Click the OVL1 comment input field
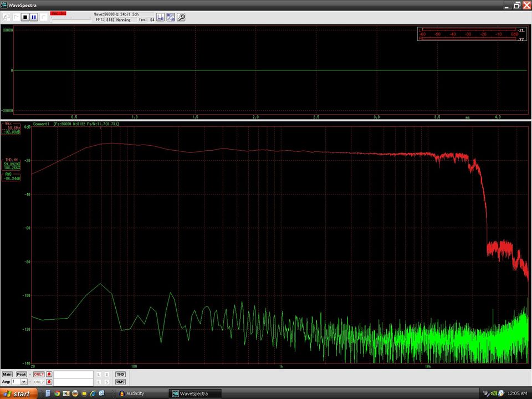532x399 pixels. 73,374
